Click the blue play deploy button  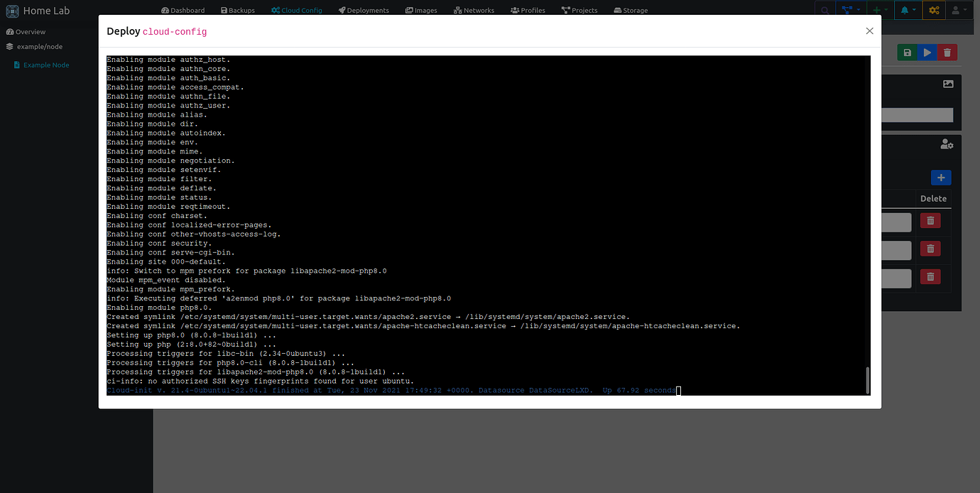tap(927, 53)
